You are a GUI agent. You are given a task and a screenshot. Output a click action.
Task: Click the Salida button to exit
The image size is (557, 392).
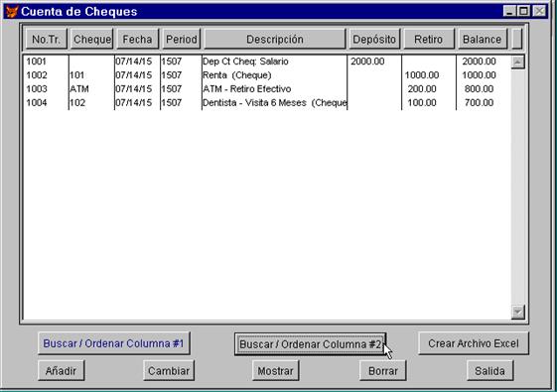pyautogui.click(x=489, y=371)
